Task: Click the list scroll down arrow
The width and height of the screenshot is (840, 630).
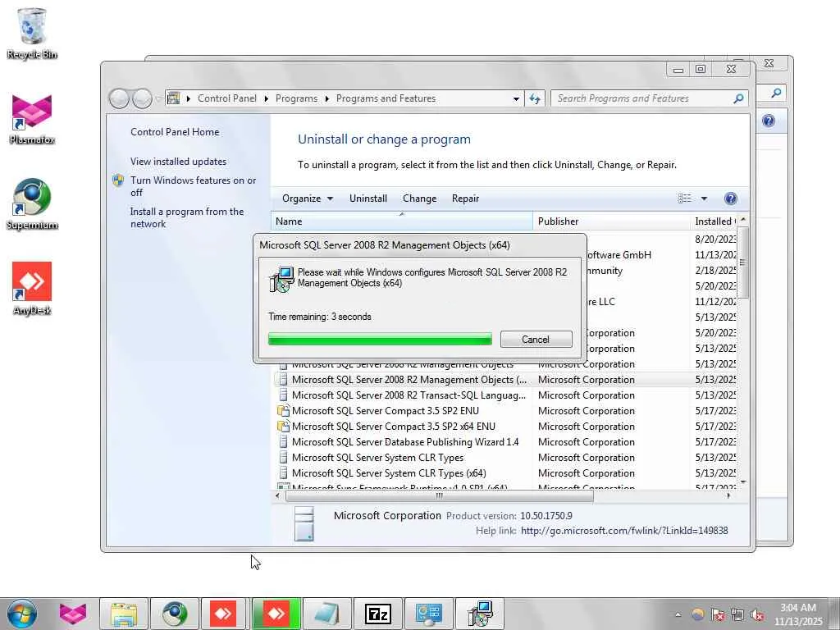Action: click(742, 482)
